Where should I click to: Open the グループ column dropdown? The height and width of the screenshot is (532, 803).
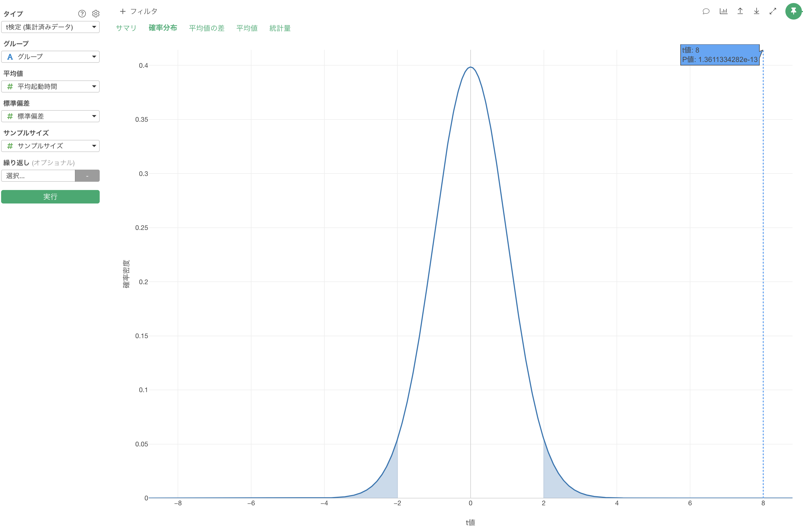coord(50,57)
